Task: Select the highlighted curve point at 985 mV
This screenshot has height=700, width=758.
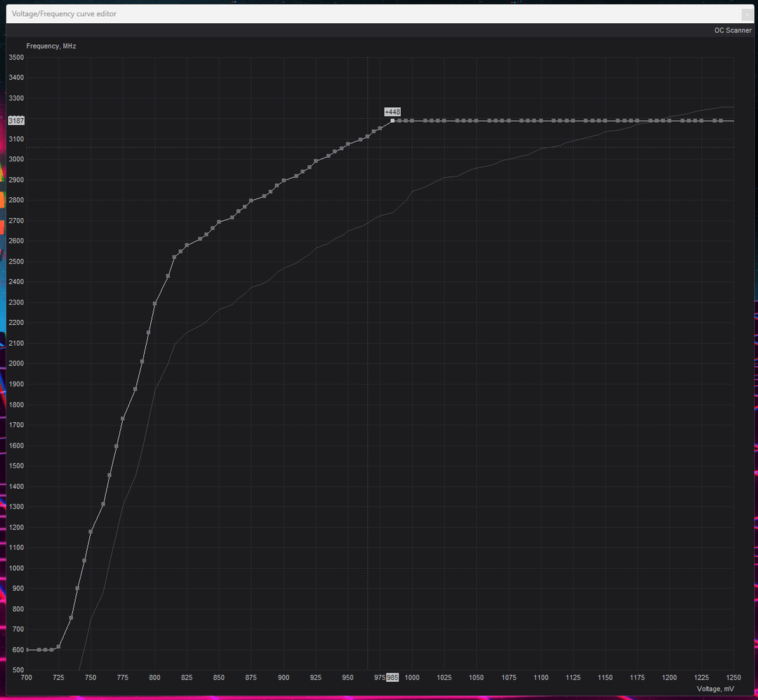Action: (392, 121)
